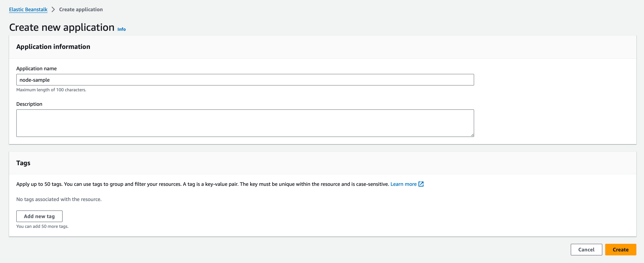644x263 pixels.
Task: Open the Learn more link about tags
Action: point(403,184)
